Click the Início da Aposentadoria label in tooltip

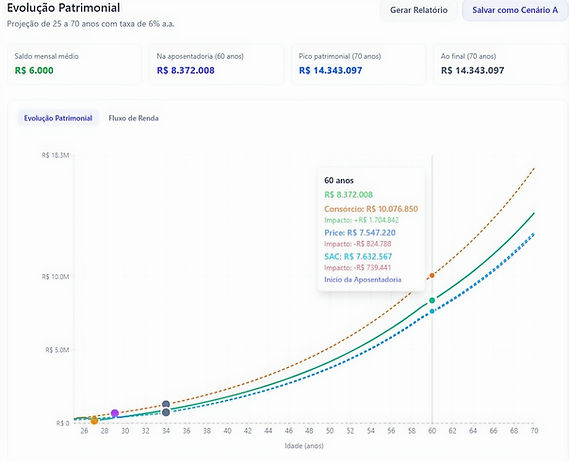[x=363, y=279]
